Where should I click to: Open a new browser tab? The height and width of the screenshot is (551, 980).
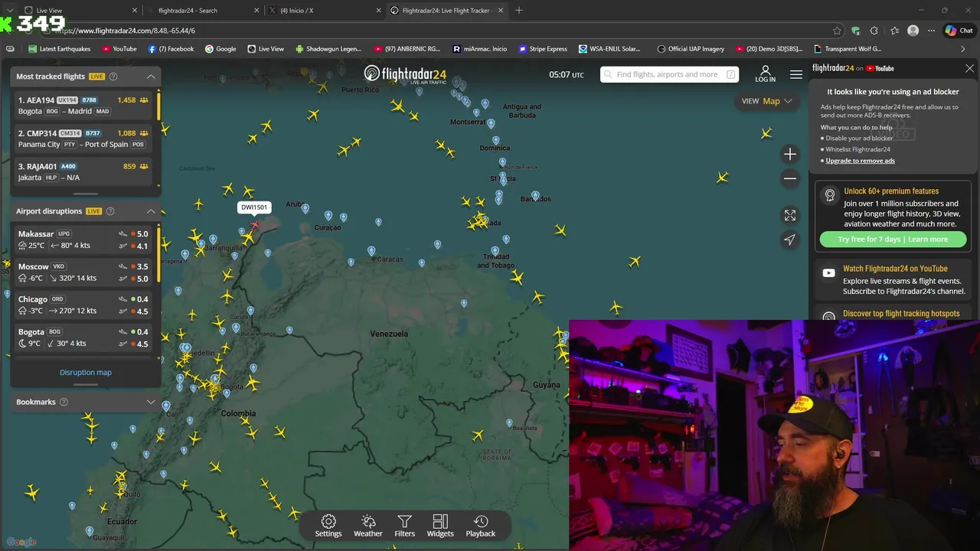click(518, 10)
